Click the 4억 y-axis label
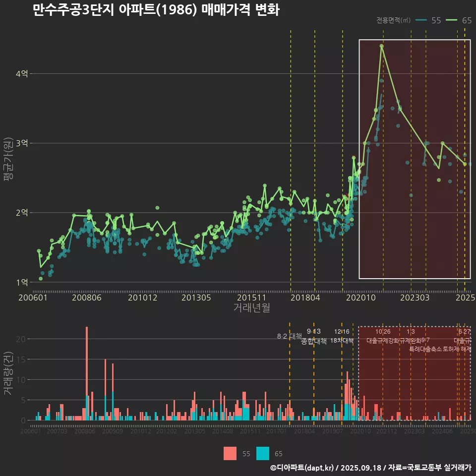Viewport: 476px width, 476px height. coord(22,74)
